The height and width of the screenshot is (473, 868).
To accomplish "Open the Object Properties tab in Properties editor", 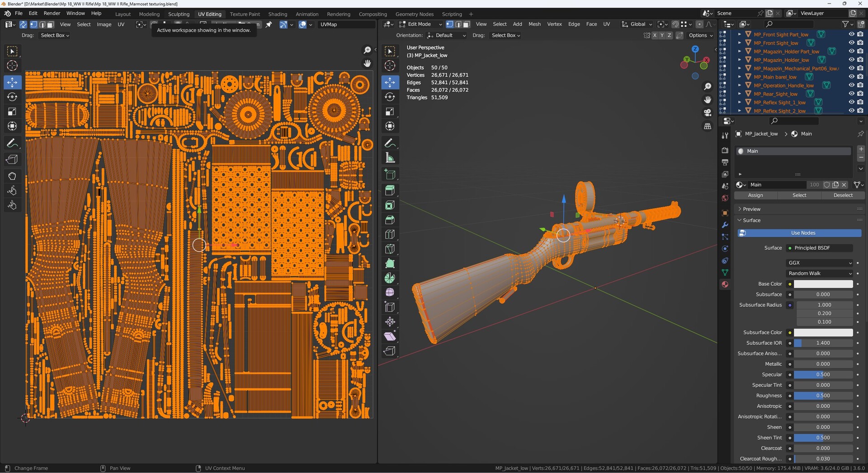I will (725, 213).
